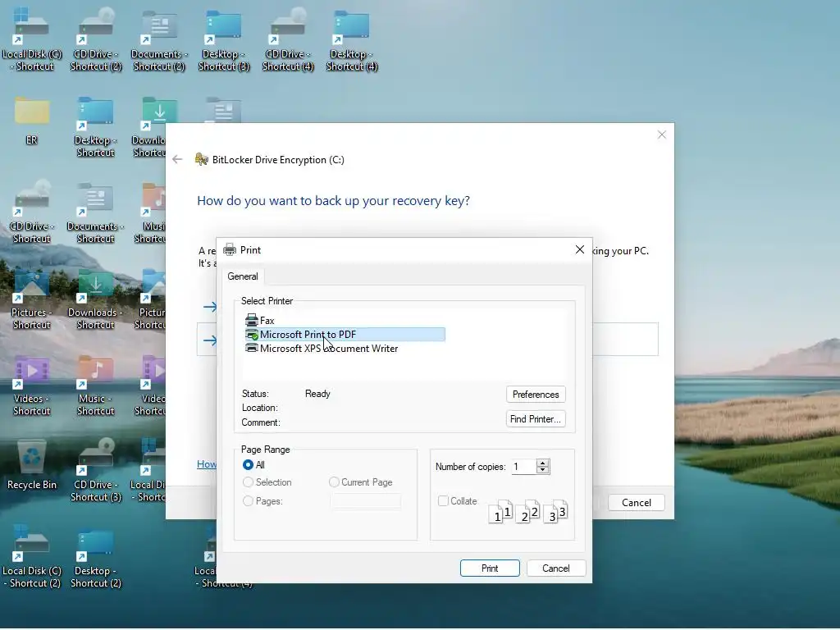The image size is (840, 630).
Task: Select the ER folder on desktop
Action: (32, 121)
